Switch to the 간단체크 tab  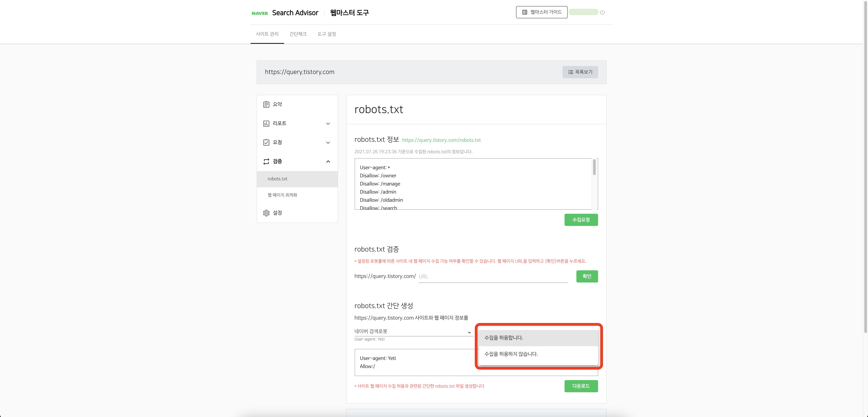[298, 34]
